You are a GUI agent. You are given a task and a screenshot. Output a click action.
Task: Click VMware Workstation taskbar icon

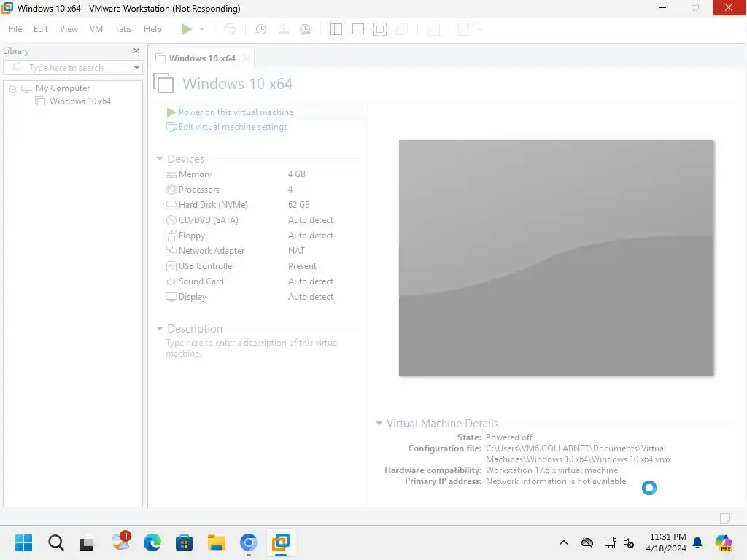point(281,542)
